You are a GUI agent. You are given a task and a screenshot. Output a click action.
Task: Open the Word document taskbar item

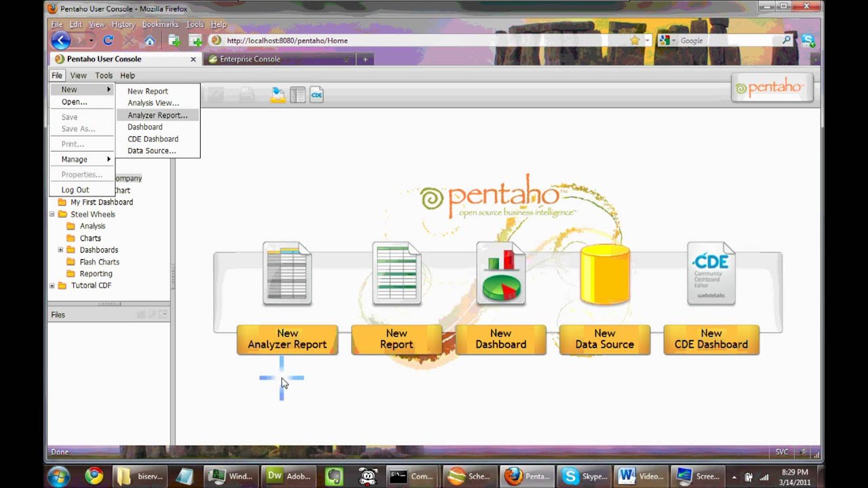click(x=641, y=476)
